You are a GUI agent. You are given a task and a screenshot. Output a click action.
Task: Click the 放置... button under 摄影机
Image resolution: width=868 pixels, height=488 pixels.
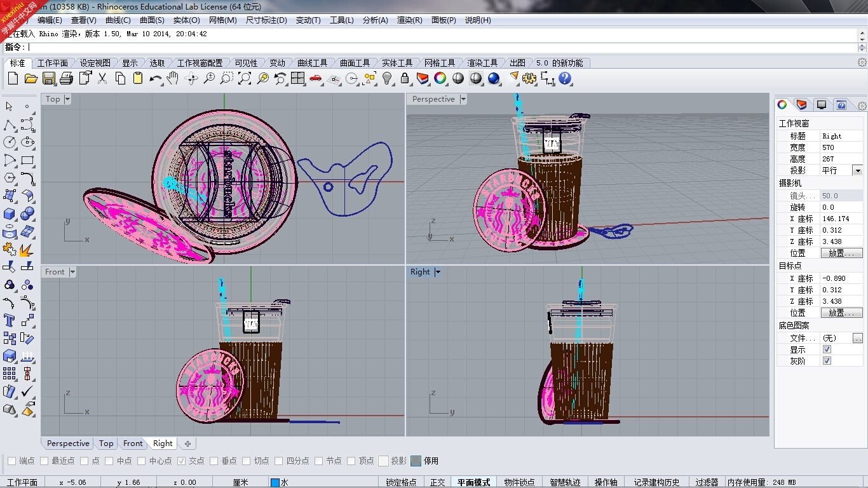click(842, 253)
